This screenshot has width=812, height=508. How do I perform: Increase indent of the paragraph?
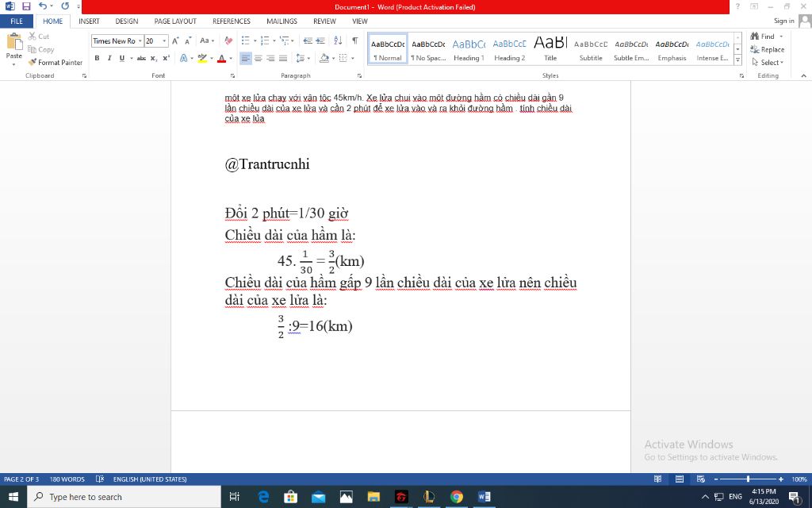tap(320, 41)
